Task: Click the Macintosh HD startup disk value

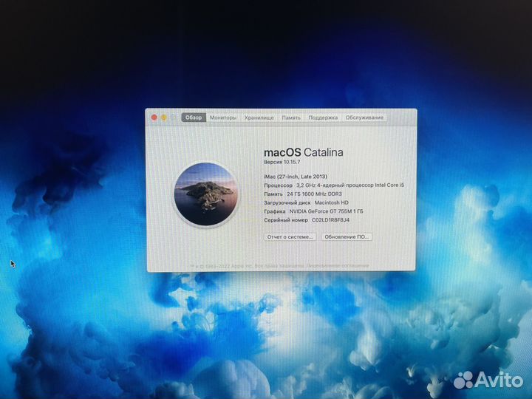Action: coord(332,202)
